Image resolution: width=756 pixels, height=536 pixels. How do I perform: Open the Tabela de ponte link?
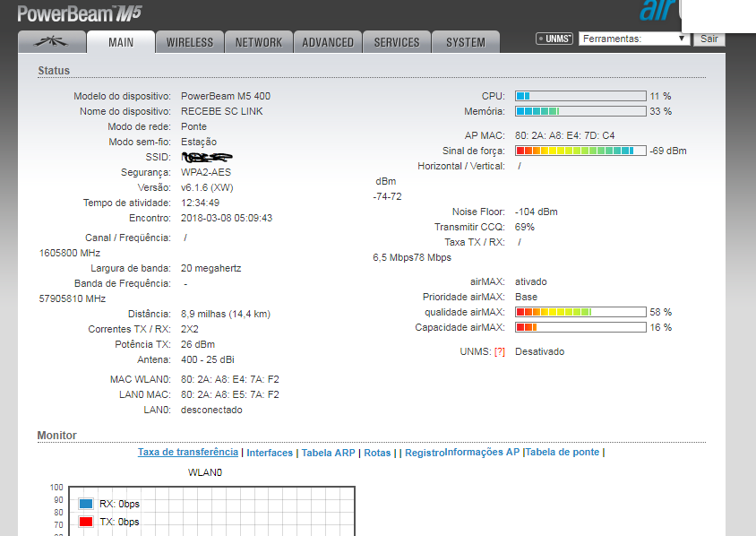(563, 452)
